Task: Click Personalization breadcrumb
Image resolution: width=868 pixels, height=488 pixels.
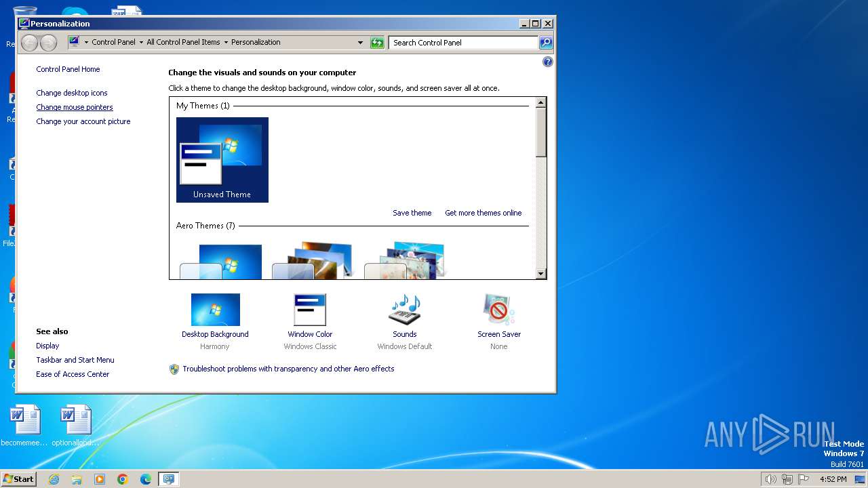Action: (256, 42)
